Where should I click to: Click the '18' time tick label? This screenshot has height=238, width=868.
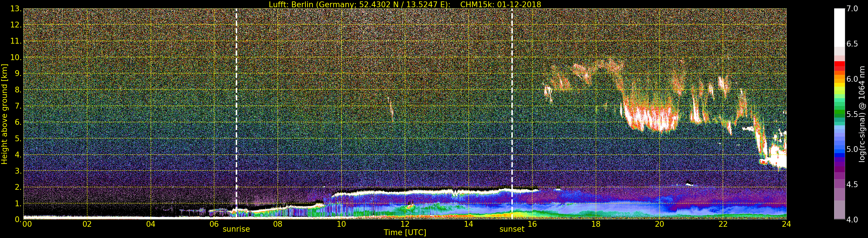(596, 224)
